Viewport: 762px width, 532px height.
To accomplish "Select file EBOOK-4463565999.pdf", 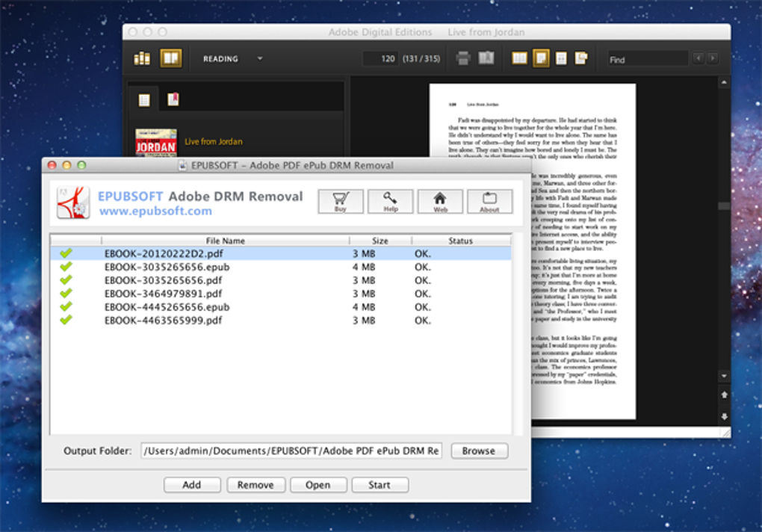I will (281, 321).
